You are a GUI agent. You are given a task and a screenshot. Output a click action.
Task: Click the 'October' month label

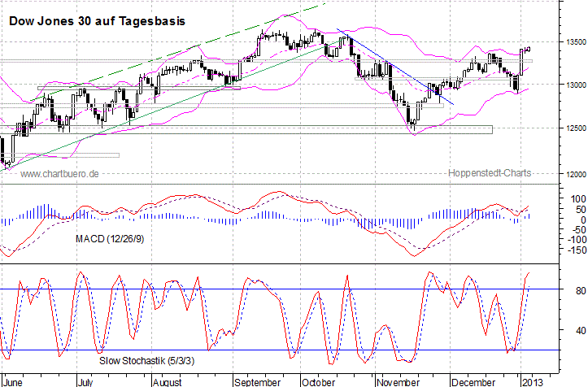tap(318, 382)
